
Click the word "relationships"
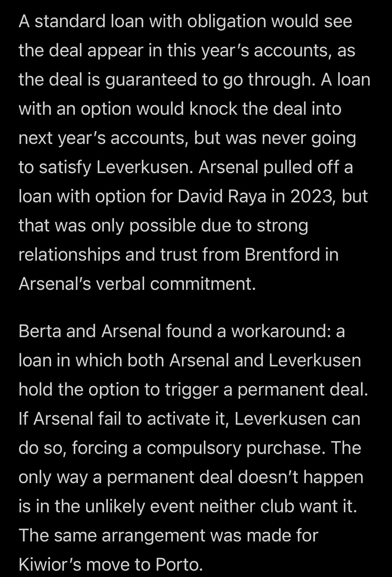click(x=69, y=255)
